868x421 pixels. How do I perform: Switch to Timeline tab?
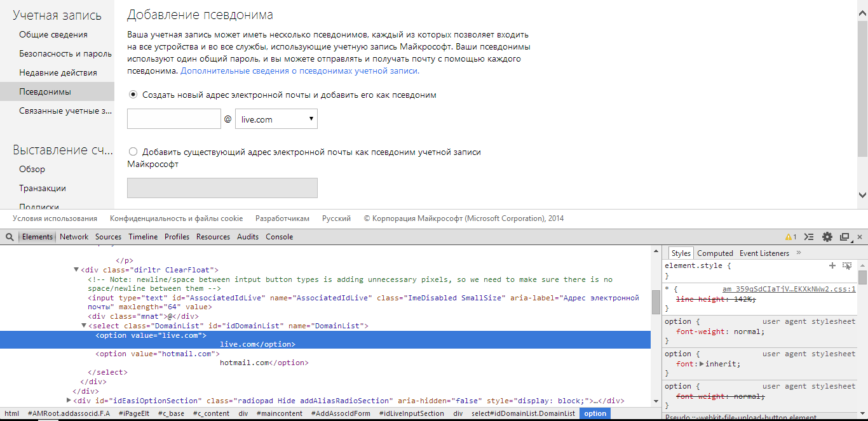143,237
